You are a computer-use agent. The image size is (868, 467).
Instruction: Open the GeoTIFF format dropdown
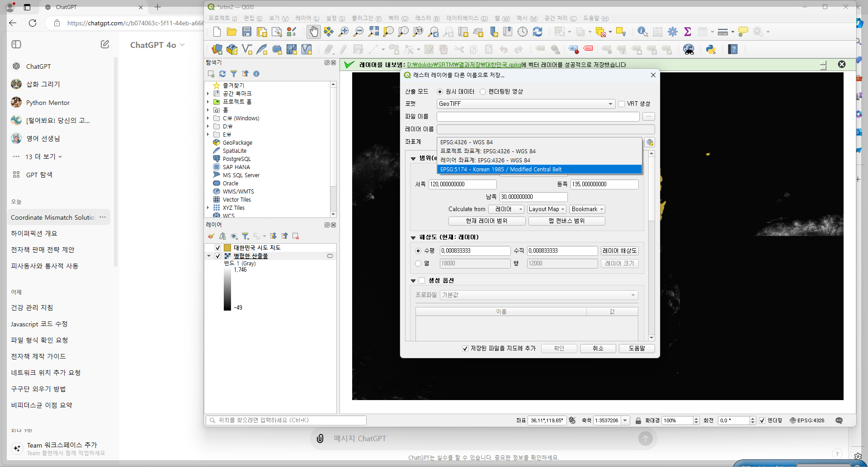(x=526, y=104)
